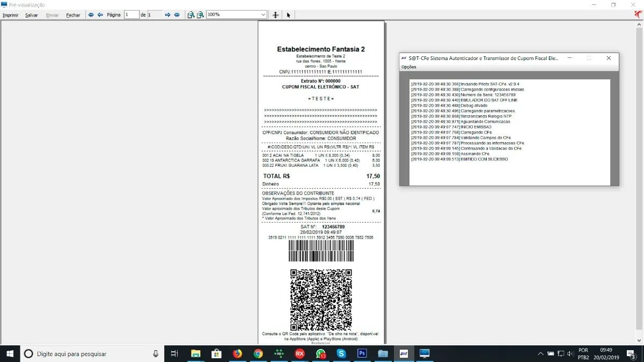Jump to the last page arrow
This screenshot has height=362, width=644.
click(177, 15)
